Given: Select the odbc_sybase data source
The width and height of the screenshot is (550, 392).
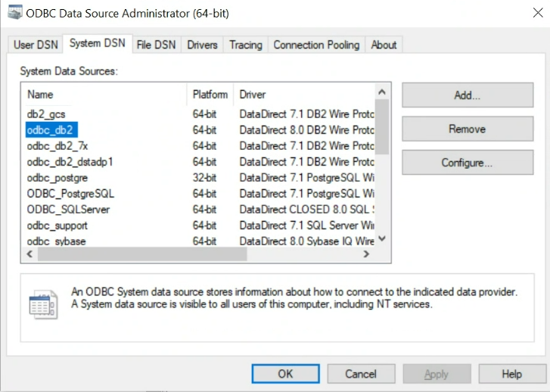Looking at the screenshot, I should pos(57,241).
